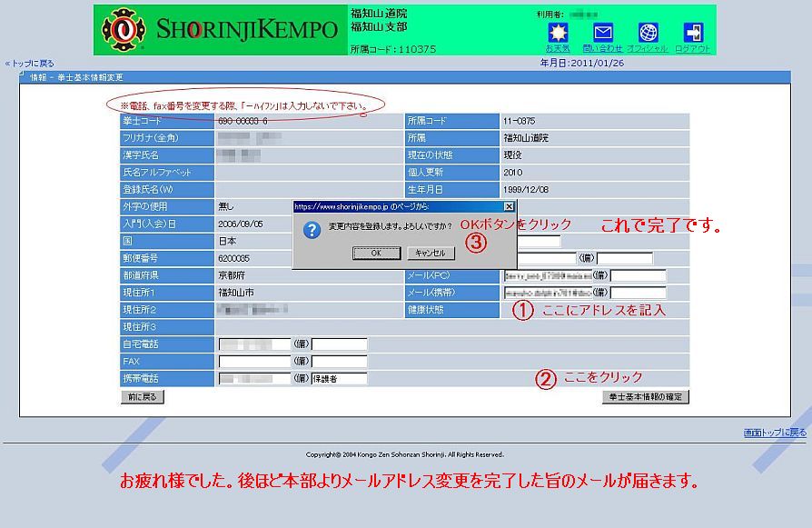The height and width of the screenshot is (528, 812).
Task: Click the 拳士基本情報の確定 button
Action: tap(645, 397)
